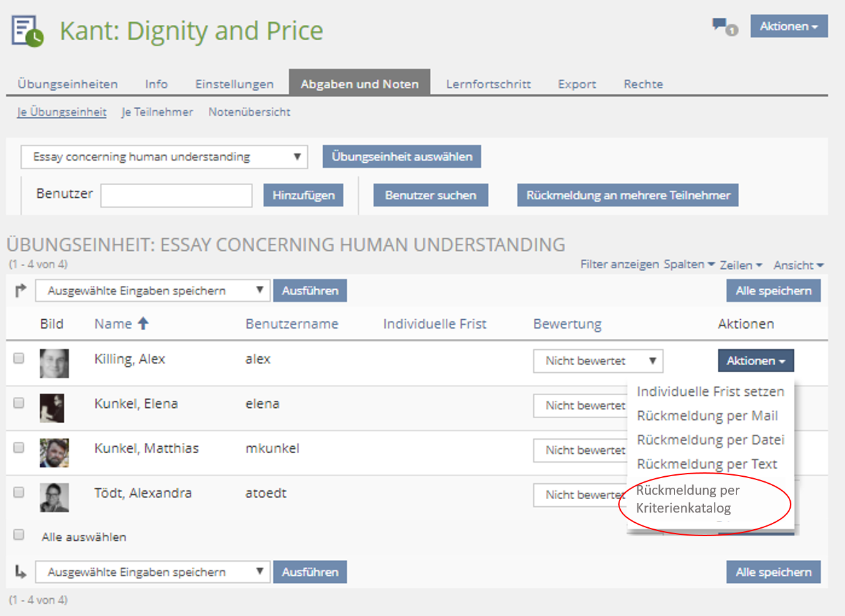Expand the Bewertung dropdown for Alex Killing
Screen dimensions: 845x616
(x=598, y=361)
